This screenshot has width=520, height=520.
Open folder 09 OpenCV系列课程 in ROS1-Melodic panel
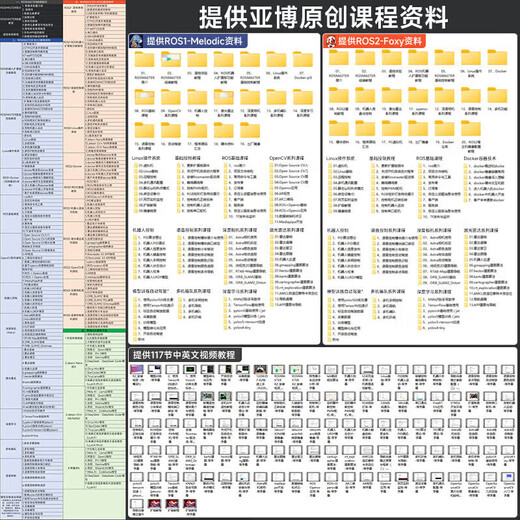tap(171, 97)
